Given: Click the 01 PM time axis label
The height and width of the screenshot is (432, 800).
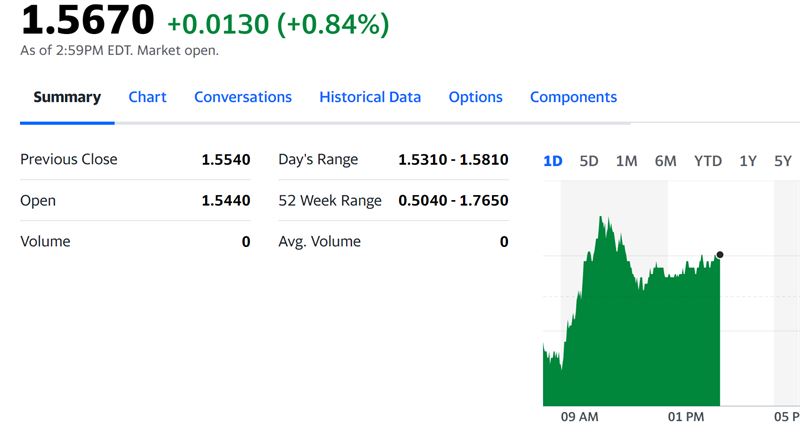Looking at the screenshot, I should (x=686, y=416).
